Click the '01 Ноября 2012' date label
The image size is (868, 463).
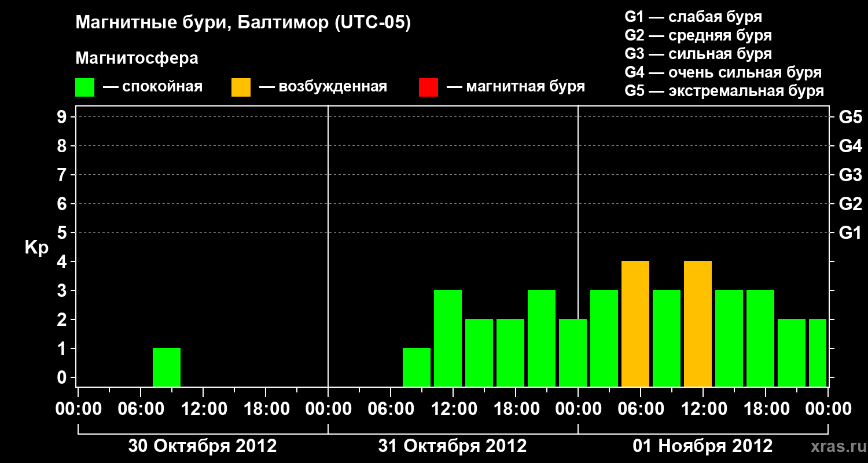[x=703, y=446]
